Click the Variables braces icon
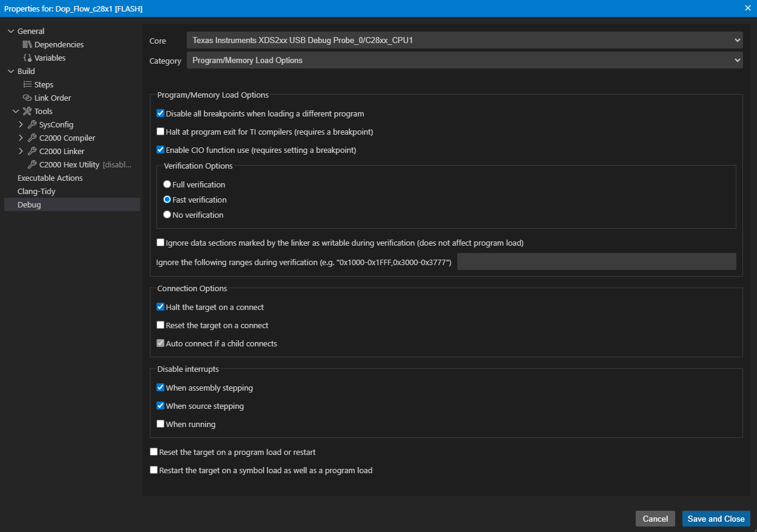 pos(27,58)
